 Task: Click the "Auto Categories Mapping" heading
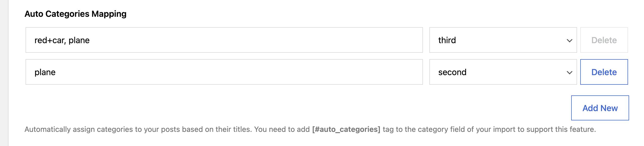(x=75, y=14)
